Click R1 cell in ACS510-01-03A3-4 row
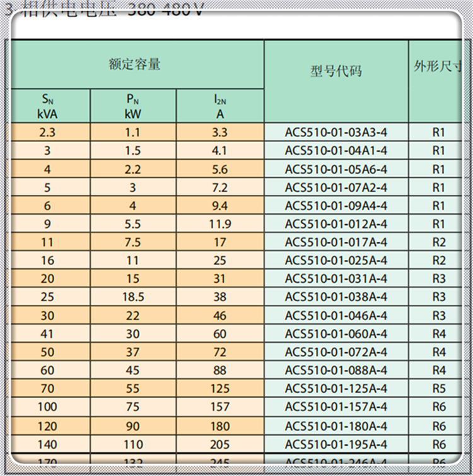 click(x=435, y=133)
